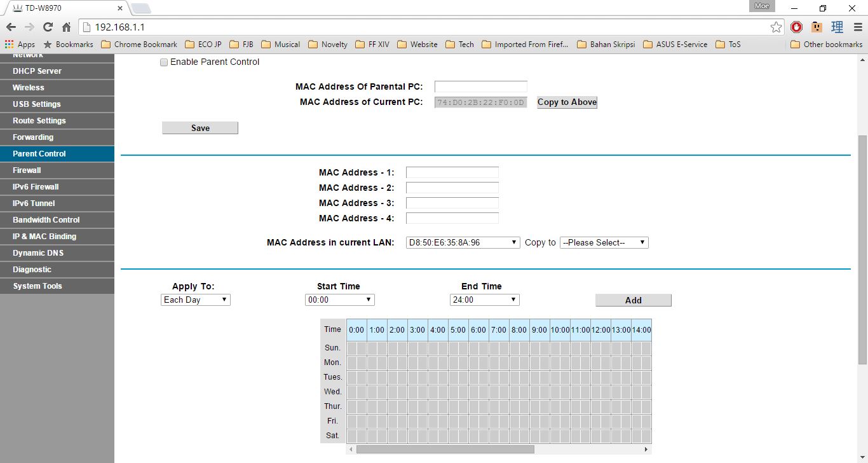Open the Copy to Please Select dropdown
This screenshot has width=868, height=463.
604,243
